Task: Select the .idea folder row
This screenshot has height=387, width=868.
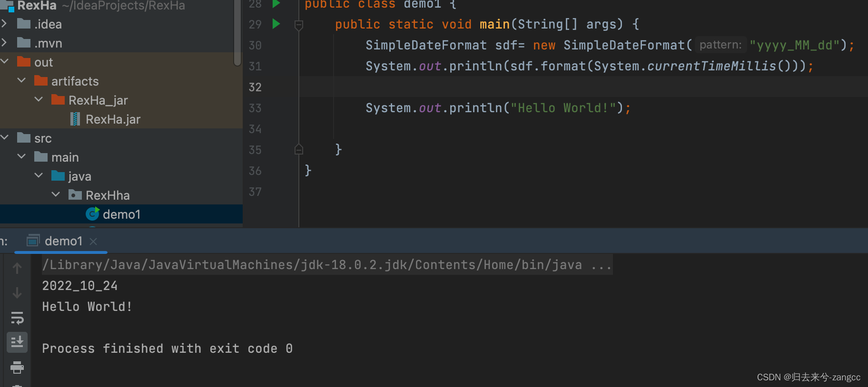Action: (x=121, y=24)
